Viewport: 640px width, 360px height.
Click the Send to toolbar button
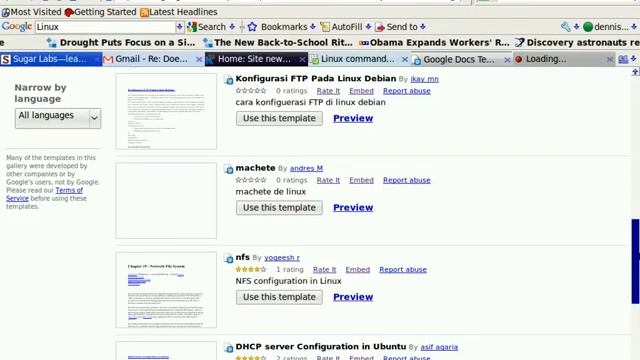(x=396, y=27)
